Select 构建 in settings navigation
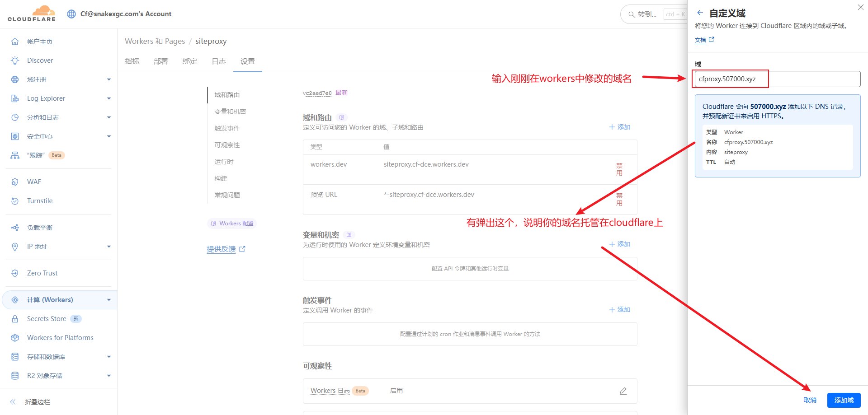Screen dimensions: 868x415 221,178
